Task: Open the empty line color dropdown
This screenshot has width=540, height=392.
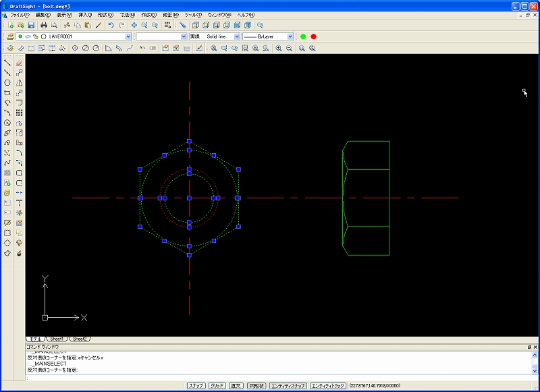Action: [x=184, y=36]
